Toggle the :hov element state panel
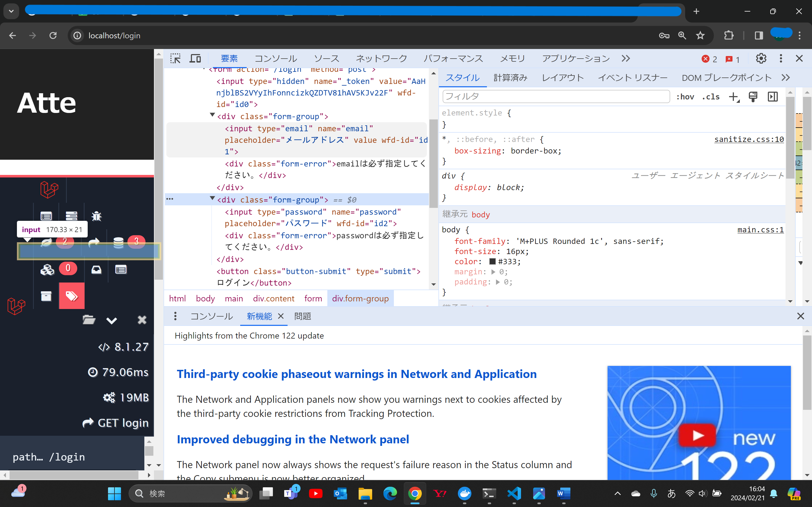Viewport: 812px width, 507px height. 685,97
